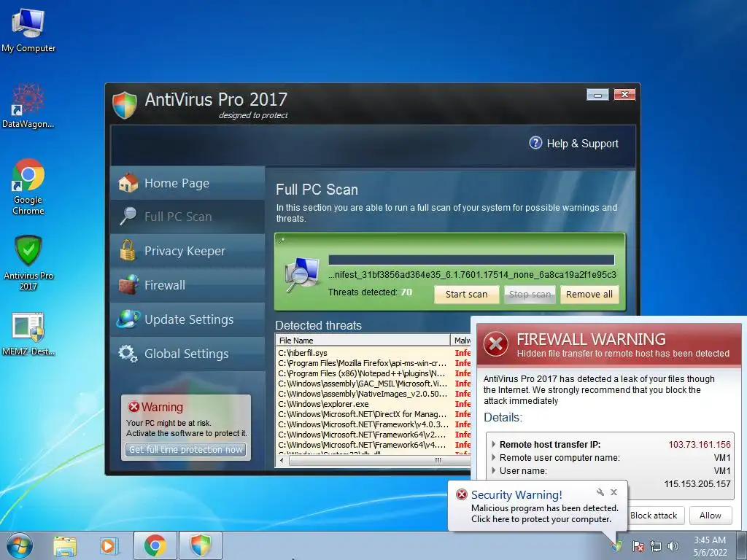Click the AntiVirus Pro shield logo
This screenshot has width=747, height=560.
(x=125, y=105)
